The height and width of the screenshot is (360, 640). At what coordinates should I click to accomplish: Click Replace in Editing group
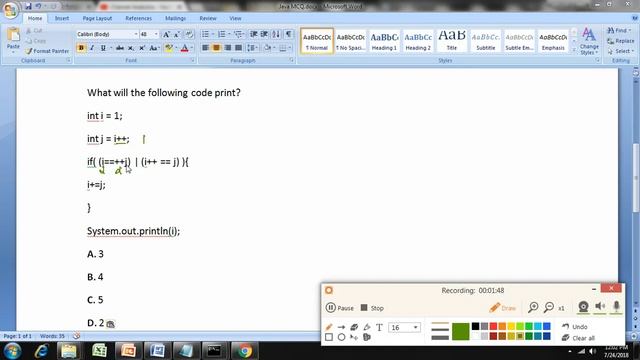(x=621, y=41)
